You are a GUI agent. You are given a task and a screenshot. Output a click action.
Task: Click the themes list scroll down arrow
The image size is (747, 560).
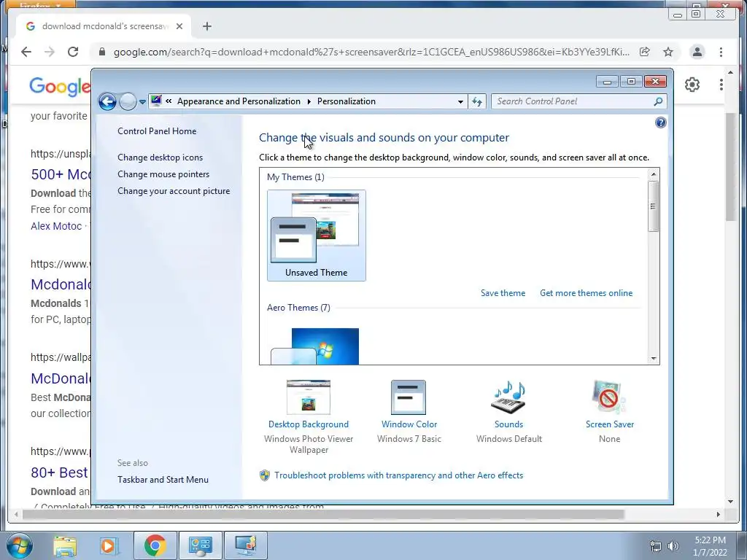654,358
